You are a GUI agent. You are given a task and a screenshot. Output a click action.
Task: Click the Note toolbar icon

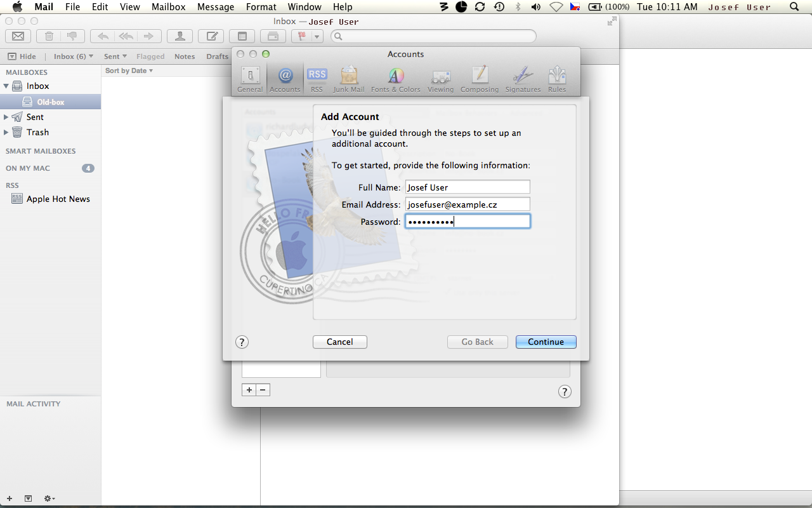coord(242,36)
